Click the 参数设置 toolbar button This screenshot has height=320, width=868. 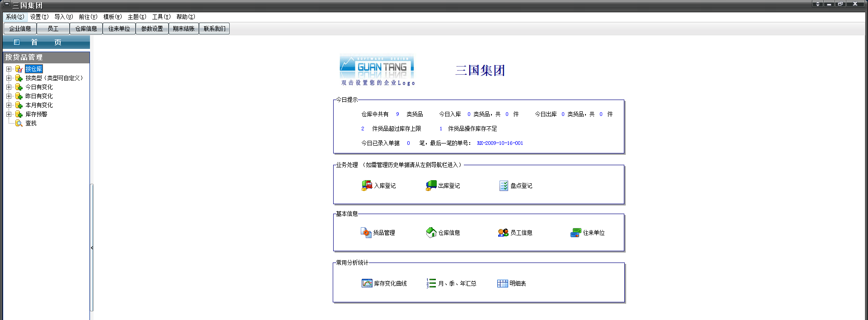click(152, 29)
